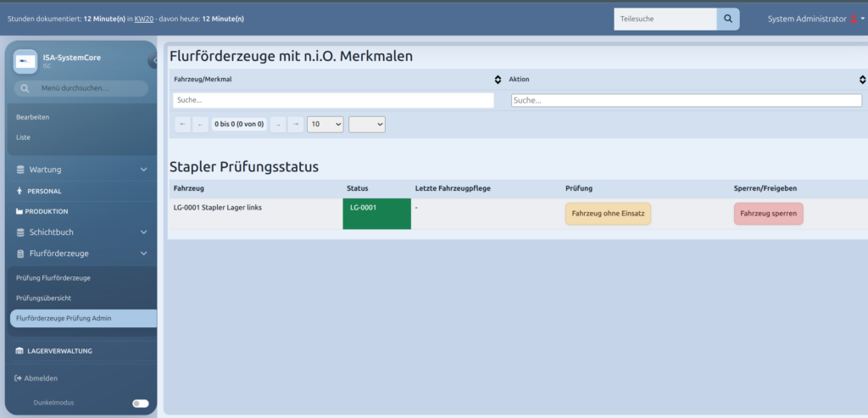Collapse the sidebar with the arrow button

pos(153,60)
